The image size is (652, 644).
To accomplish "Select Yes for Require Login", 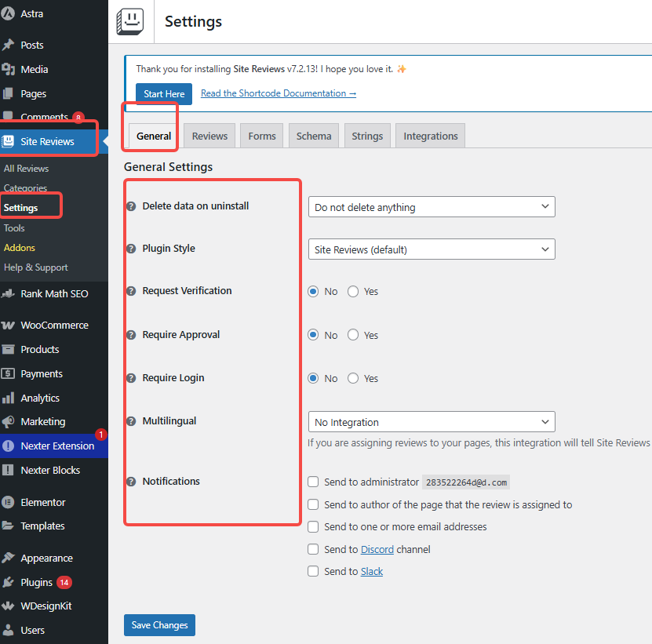I will coord(353,378).
